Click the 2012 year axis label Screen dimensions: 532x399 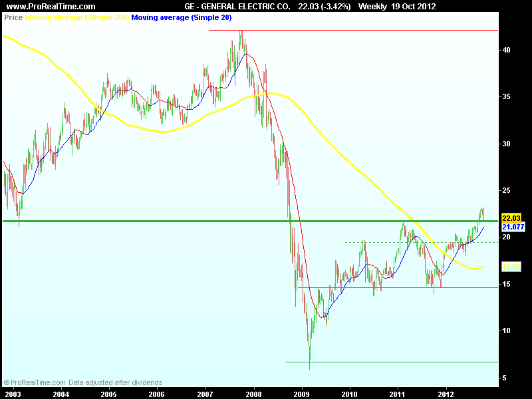(446, 394)
